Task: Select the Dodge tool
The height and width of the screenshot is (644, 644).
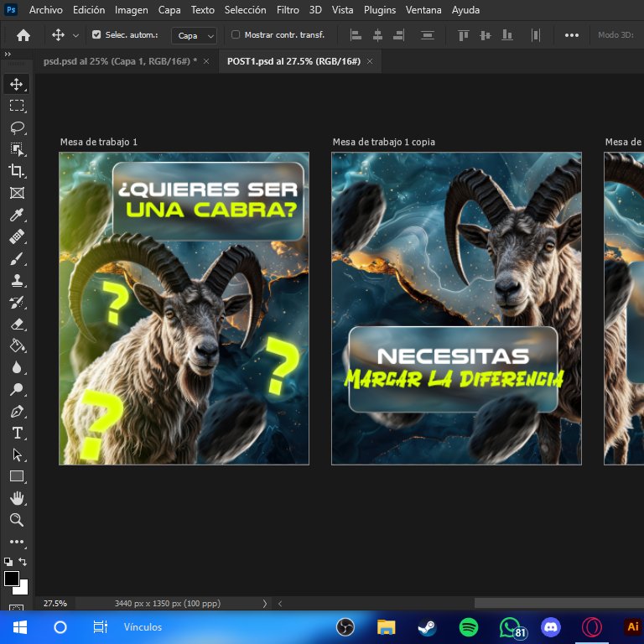Action: pos(17,389)
